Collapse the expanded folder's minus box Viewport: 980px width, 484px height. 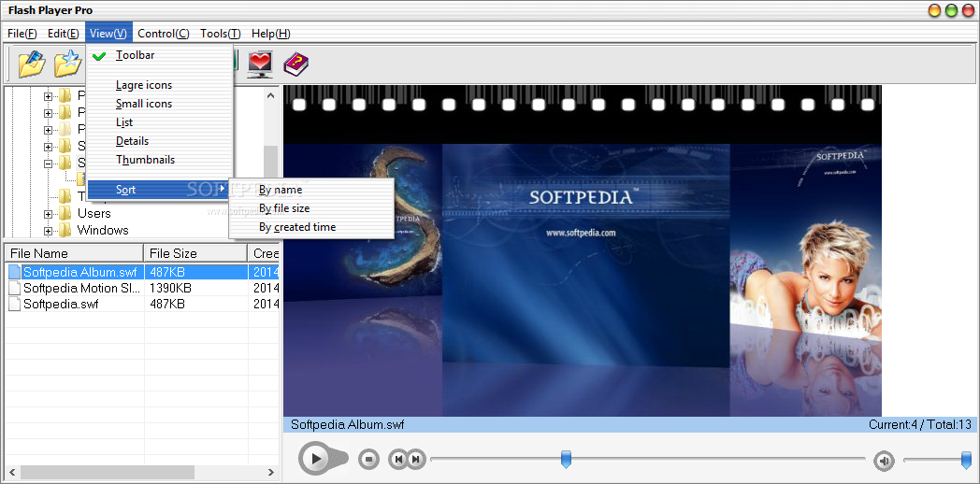[x=48, y=164]
